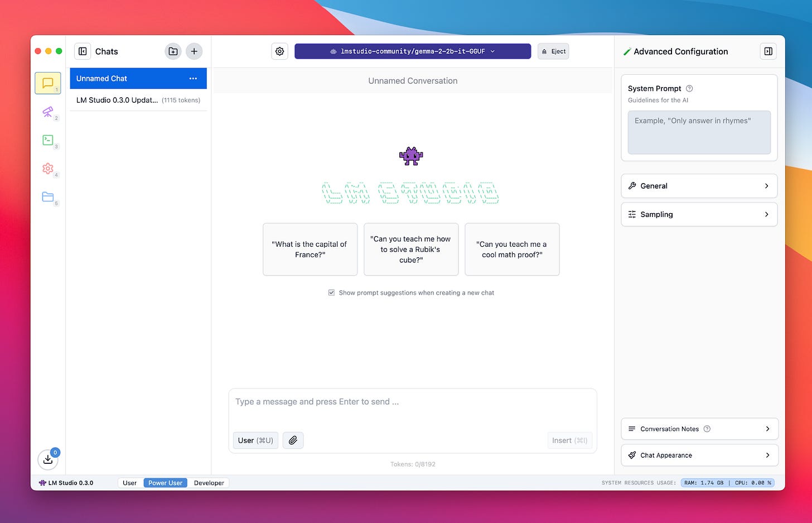This screenshot has height=523, width=812.
Task: Open model settings gear beside the model selector
Action: 279,51
